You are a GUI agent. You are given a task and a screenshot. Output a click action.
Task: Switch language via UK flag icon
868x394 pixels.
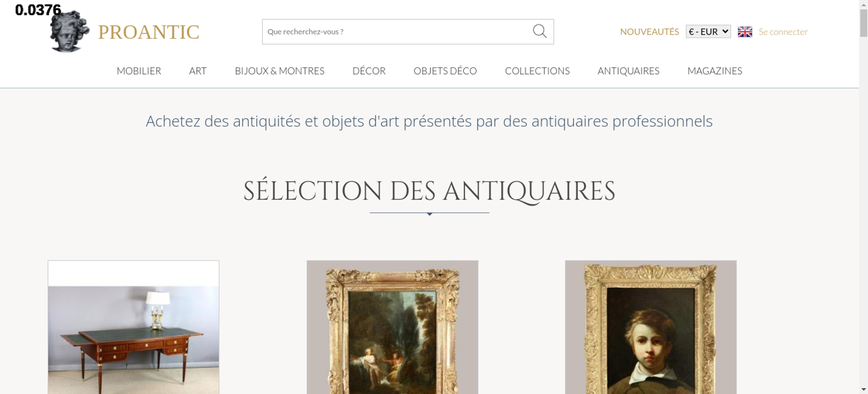pos(745,32)
